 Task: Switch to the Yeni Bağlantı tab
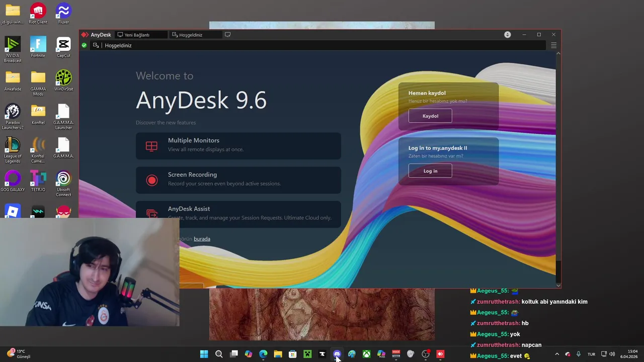point(141,35)
